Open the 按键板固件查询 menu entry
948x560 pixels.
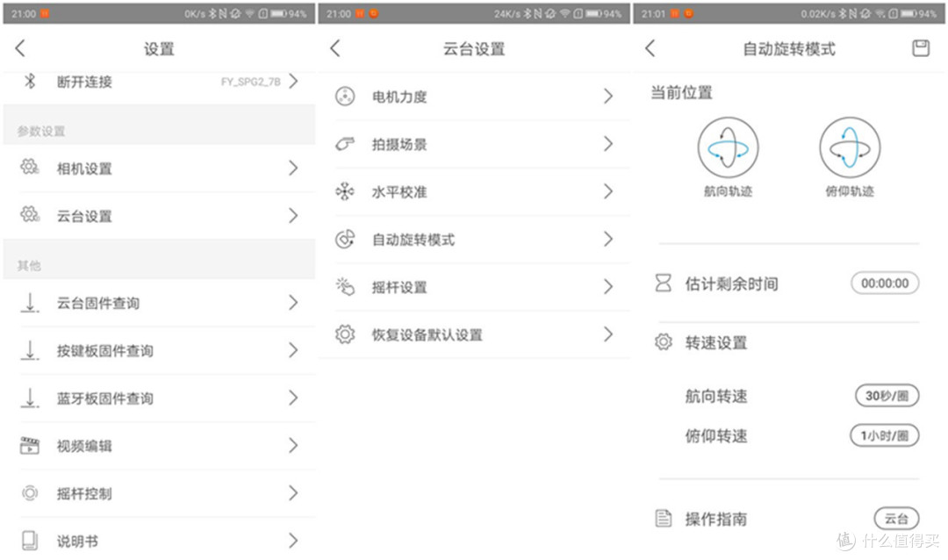[x=159, y=350]
